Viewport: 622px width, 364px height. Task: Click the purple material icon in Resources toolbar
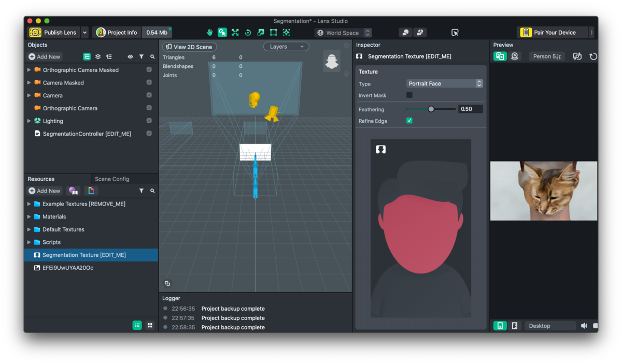pyautogui.click(x=73, y=191)
